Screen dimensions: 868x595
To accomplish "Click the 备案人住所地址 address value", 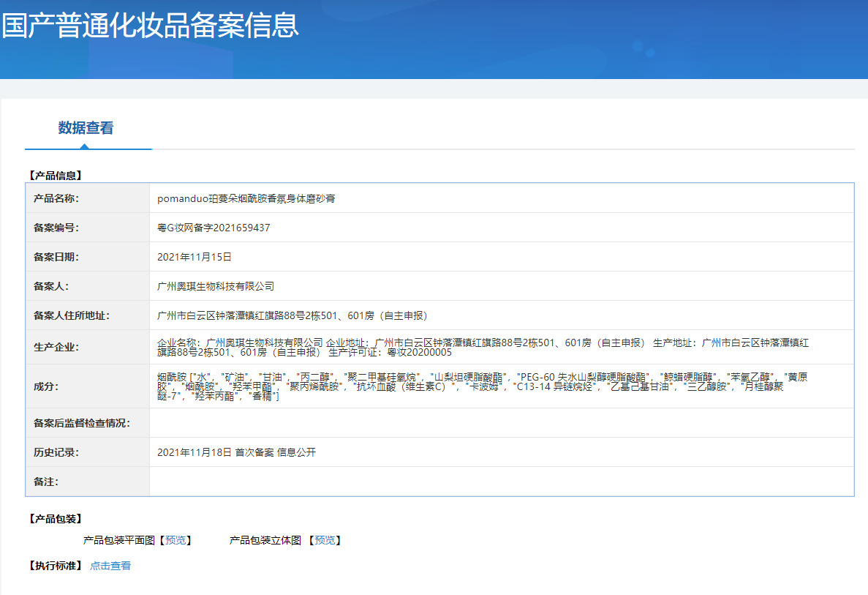I will (293, 315).
